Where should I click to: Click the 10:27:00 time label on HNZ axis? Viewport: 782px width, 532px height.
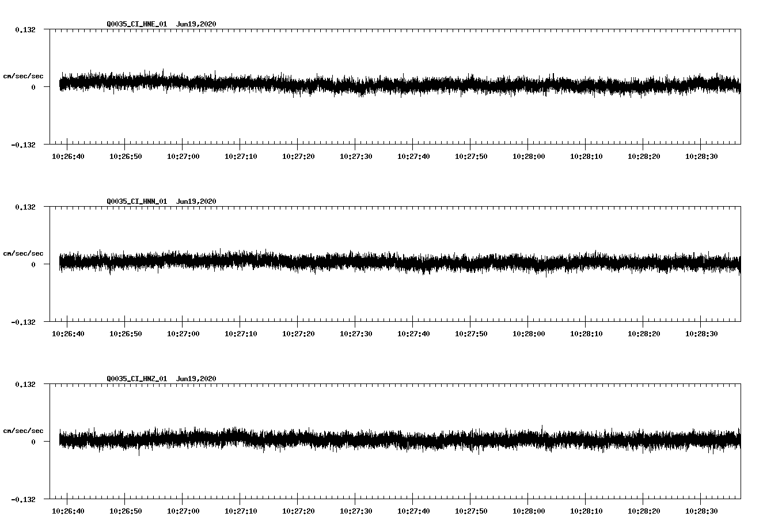point(183,511)
